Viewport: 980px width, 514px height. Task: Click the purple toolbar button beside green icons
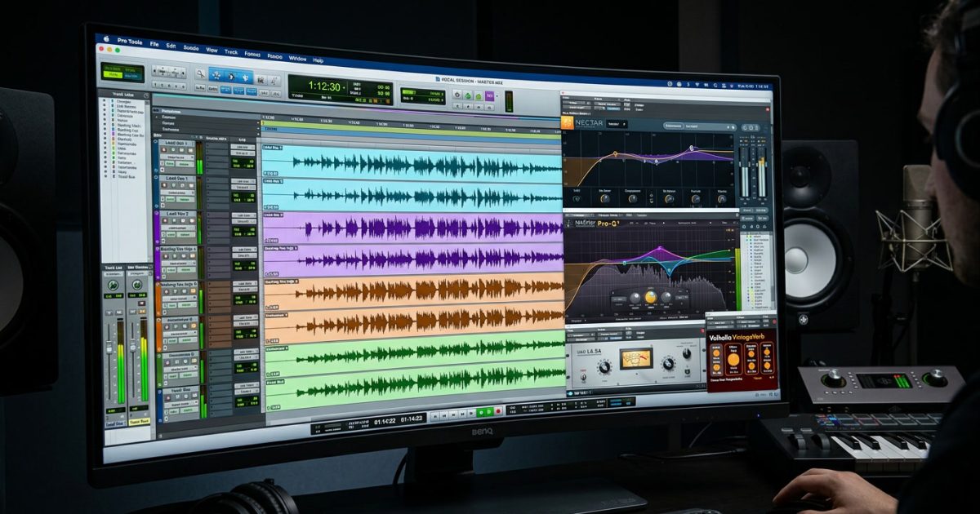coord(490,95)
